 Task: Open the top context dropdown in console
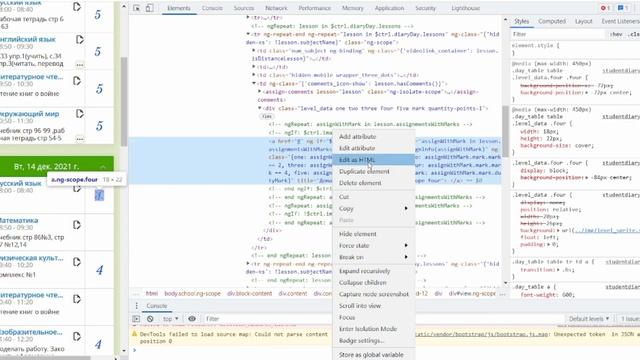pos(171,319)
